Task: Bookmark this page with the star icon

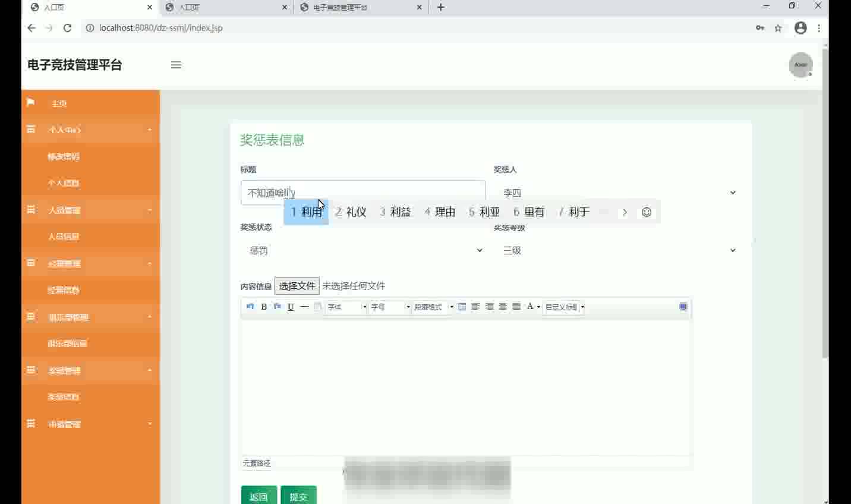Action: pos(778,28)
